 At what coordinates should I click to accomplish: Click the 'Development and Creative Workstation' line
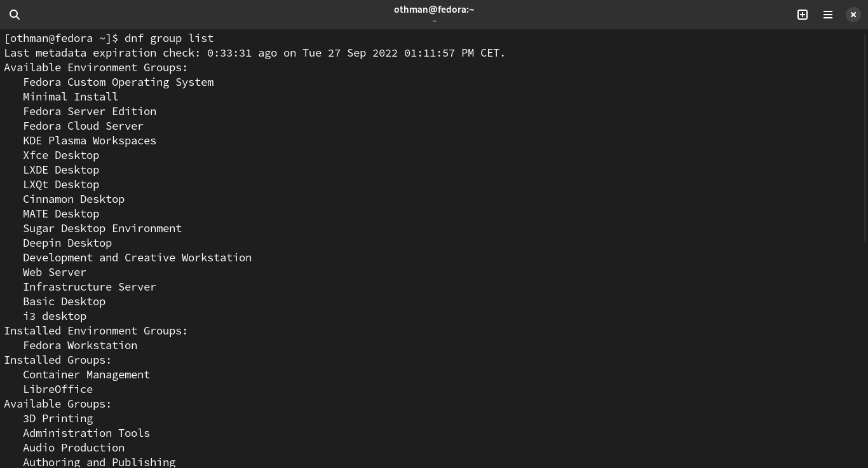click(137, 258)
